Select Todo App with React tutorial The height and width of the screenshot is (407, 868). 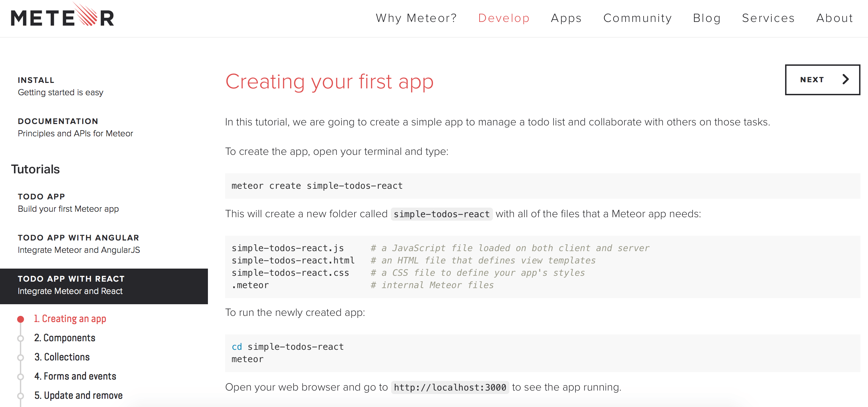coord(103,286)
